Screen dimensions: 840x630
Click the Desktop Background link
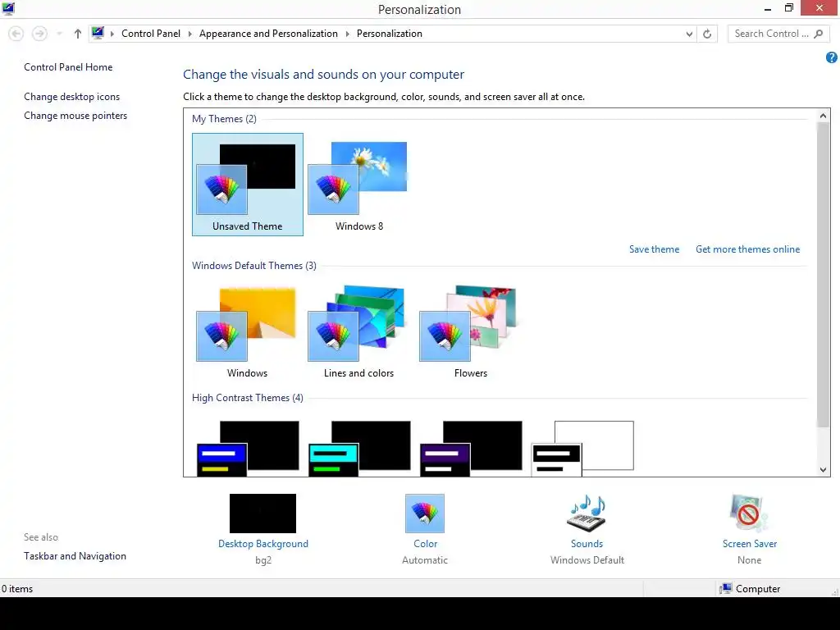point(263,544)
